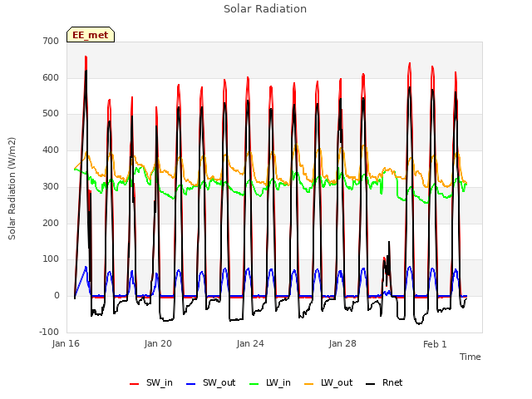Click the Jan 24 x-axis tick label
This screenshot has height=399, width=532.
click(x=250, y=343)
